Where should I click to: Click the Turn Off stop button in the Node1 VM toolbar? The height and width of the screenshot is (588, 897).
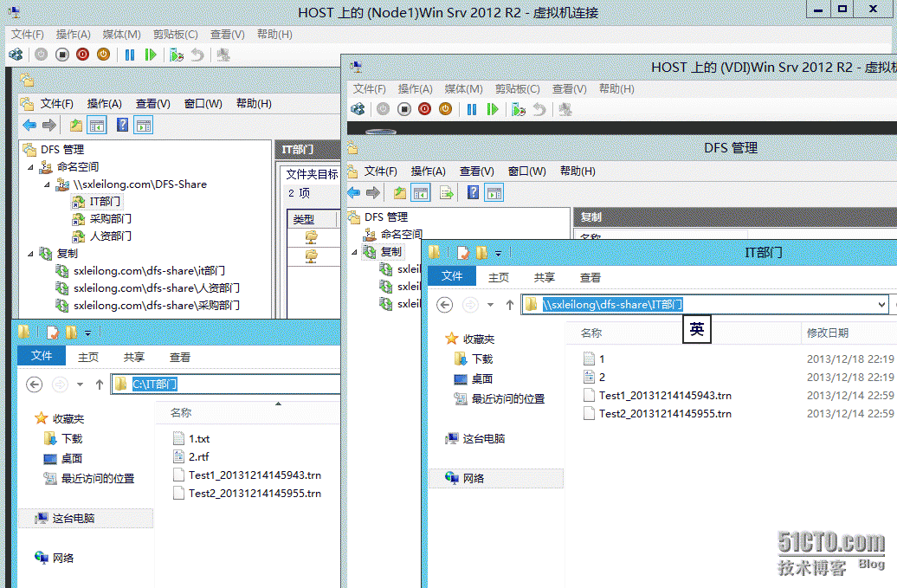click(61, 55)
